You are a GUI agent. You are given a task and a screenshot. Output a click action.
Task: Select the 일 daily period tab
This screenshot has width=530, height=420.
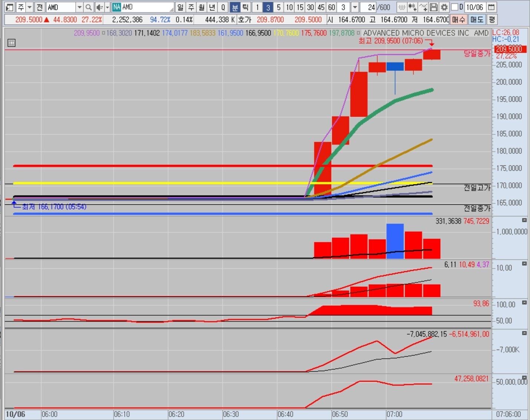coord(180,7)
